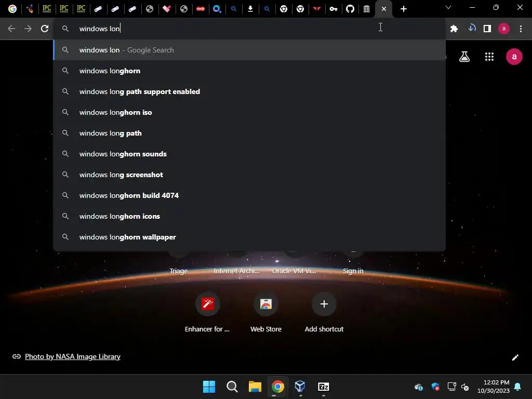Toggle the Chrome side panel icon
The width and height of the screenshot is (532, 399).
click(487, 29)
